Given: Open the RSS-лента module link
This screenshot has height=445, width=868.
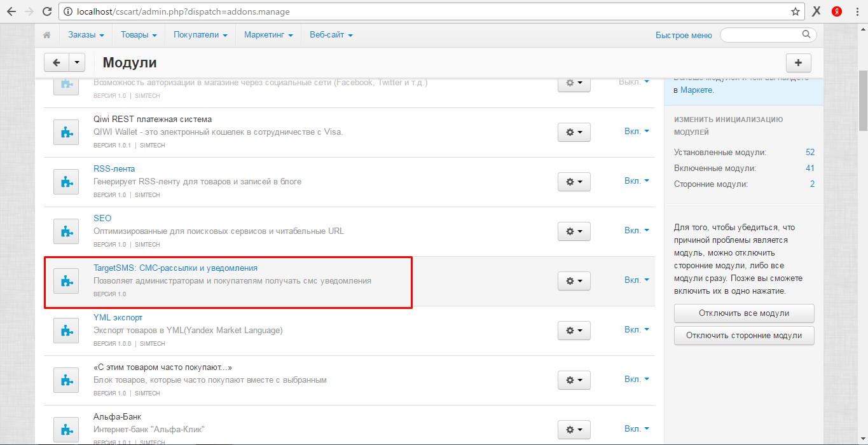Looking at the screenshot, I should click(114, 168).
